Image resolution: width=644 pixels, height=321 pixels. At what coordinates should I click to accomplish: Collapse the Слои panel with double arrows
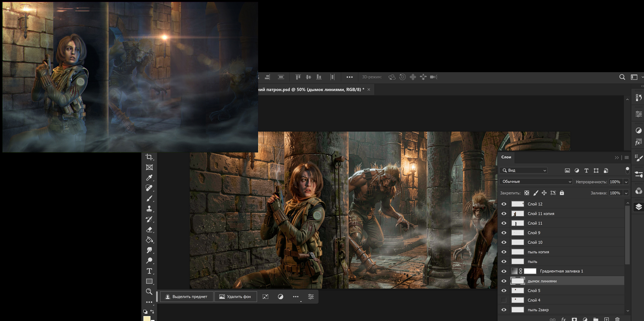[x=617, y=157]
